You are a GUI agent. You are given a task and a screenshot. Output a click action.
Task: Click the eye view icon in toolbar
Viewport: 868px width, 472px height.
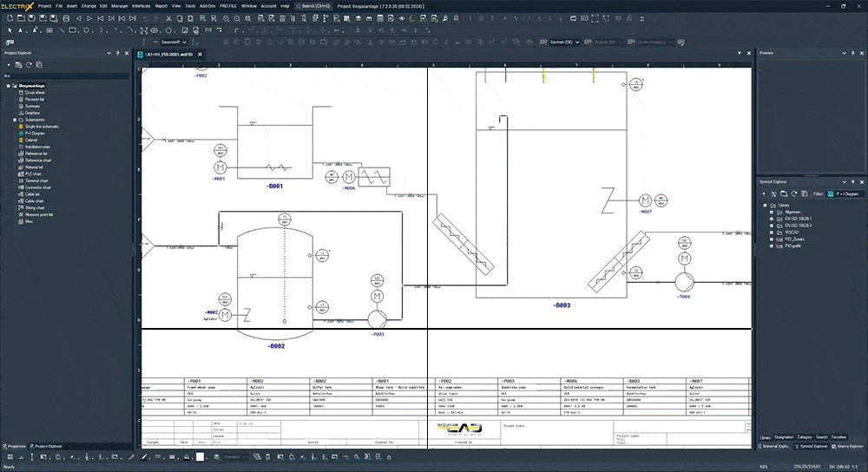pyautogui.click(x=402, y=18)
